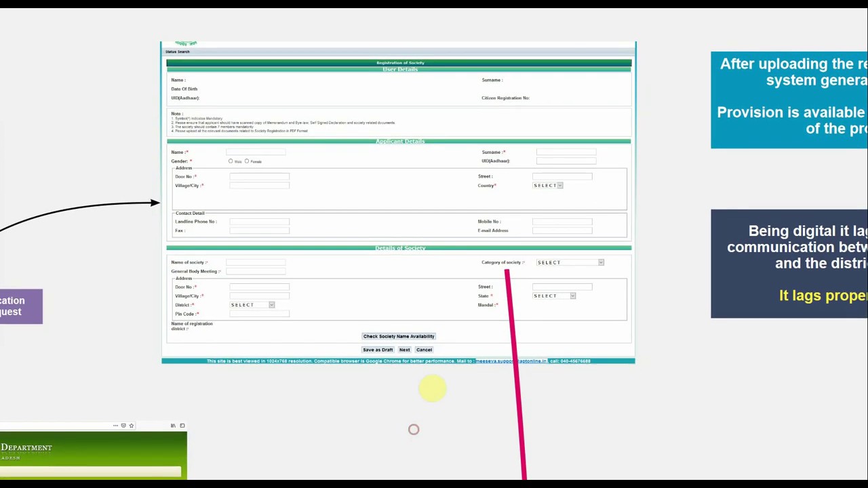
Task: Select the Male gender radio button
Action: pyautogui.click(x=231, y=161)
